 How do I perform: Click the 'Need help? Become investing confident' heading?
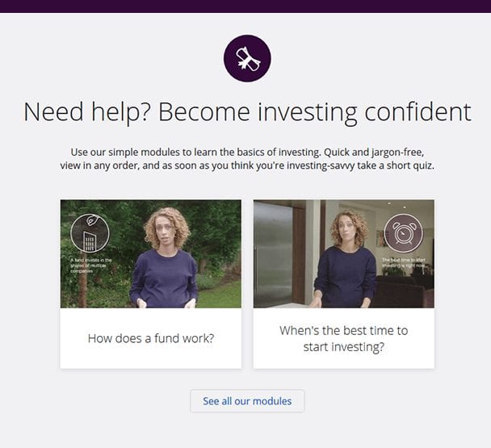(247, 112)
